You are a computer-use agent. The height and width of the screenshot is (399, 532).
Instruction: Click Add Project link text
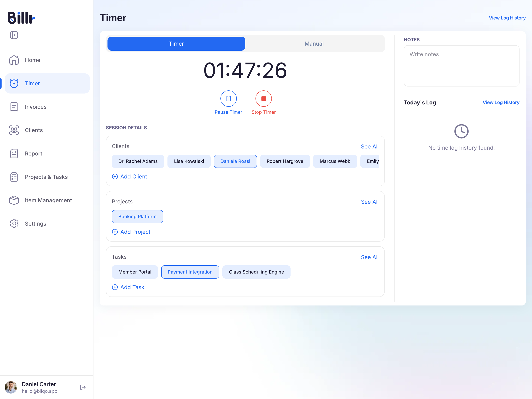(135, 232)
